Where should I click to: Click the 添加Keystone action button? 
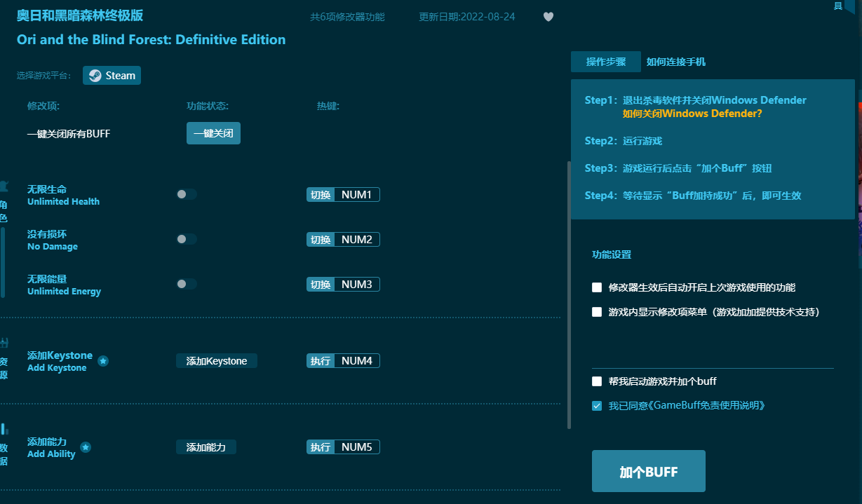pyautogui.click(x=217, y=361)
